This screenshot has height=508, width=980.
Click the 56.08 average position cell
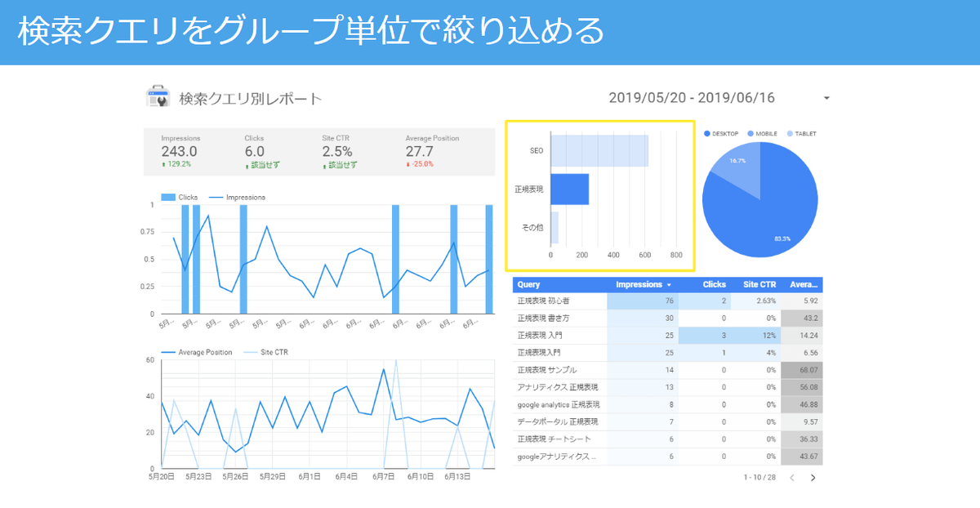click(x=802, y=387)
